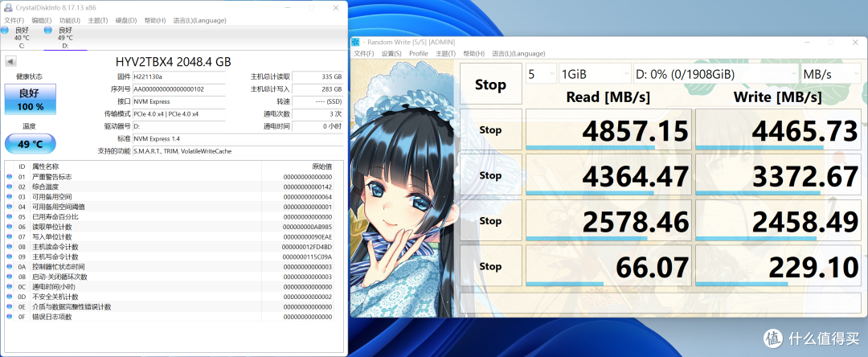868x357 pixels.
Task: Click Stop button beside 2578.46 read result
Action: pyautogui.click(x=490, y=220)
